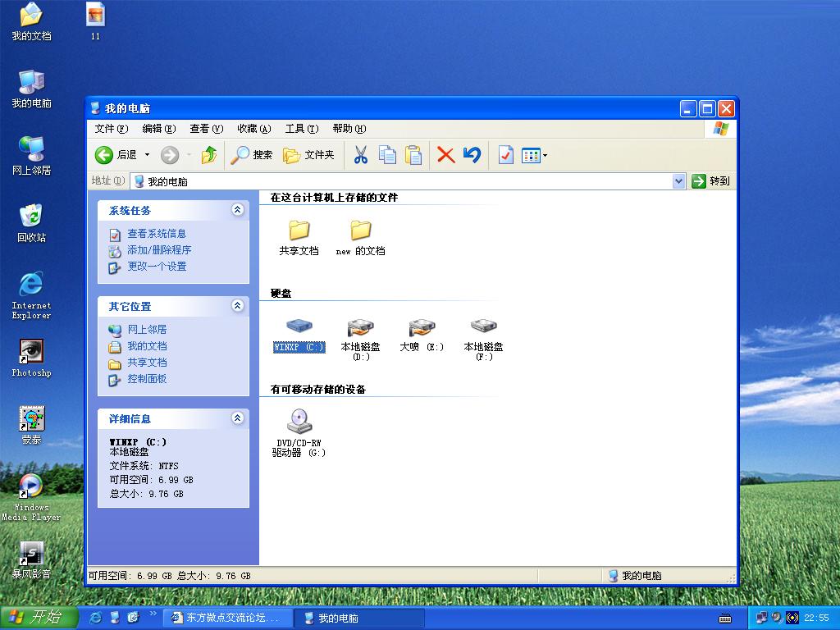
Task: Click the Go (转到) button
Action: 711,181
